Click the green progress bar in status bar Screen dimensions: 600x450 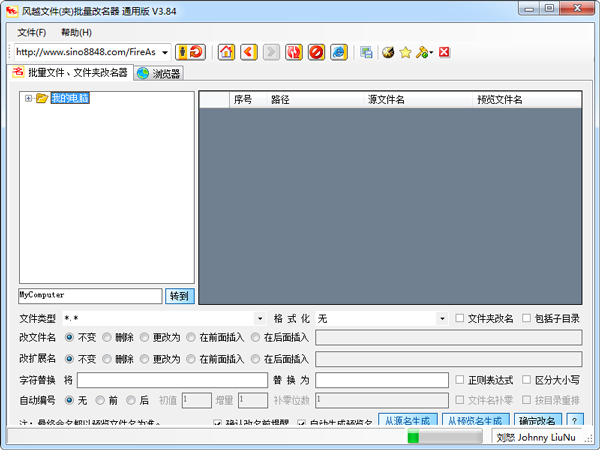click(445, 437)
